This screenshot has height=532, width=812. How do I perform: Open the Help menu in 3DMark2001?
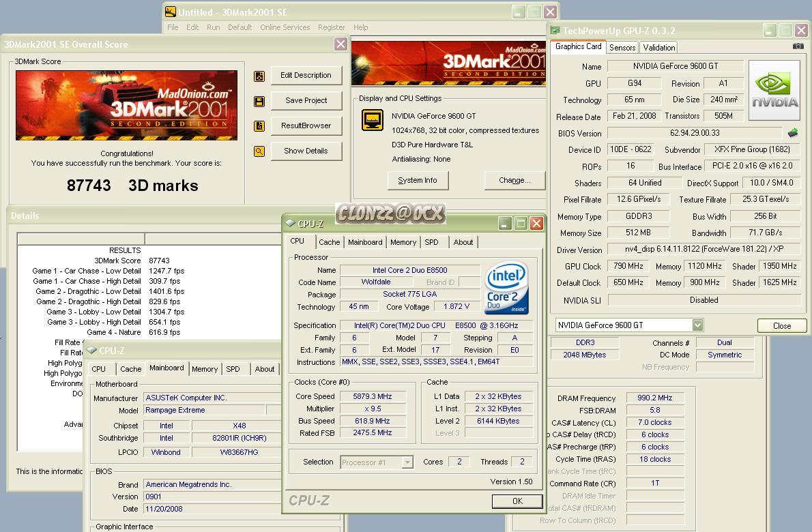[x=361, y=27]
